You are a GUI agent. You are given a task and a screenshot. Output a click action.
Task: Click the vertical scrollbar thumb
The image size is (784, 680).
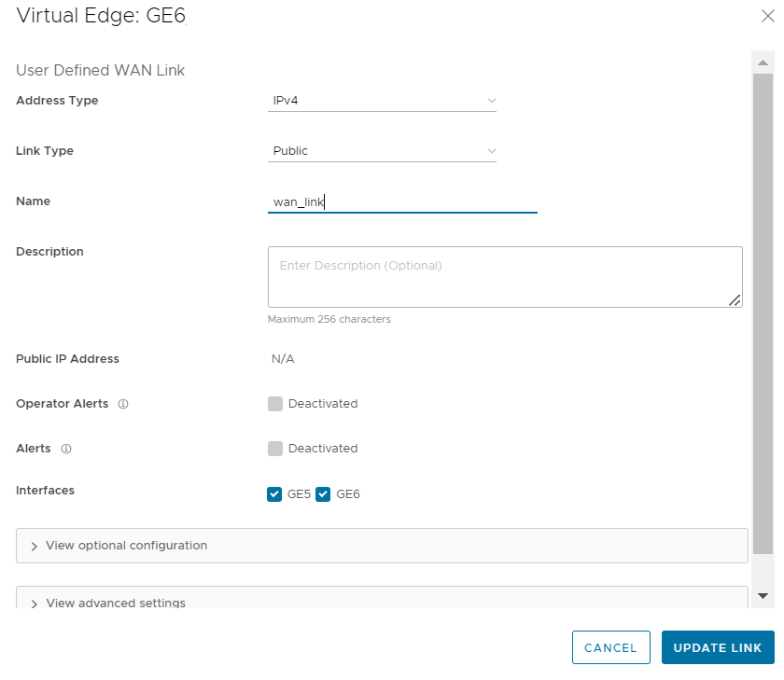(763, 308)
